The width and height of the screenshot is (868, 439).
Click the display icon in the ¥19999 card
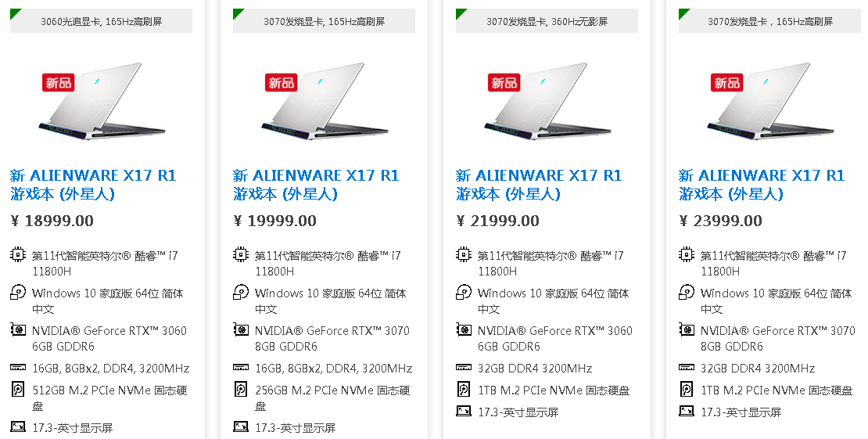tap(241, 427)
